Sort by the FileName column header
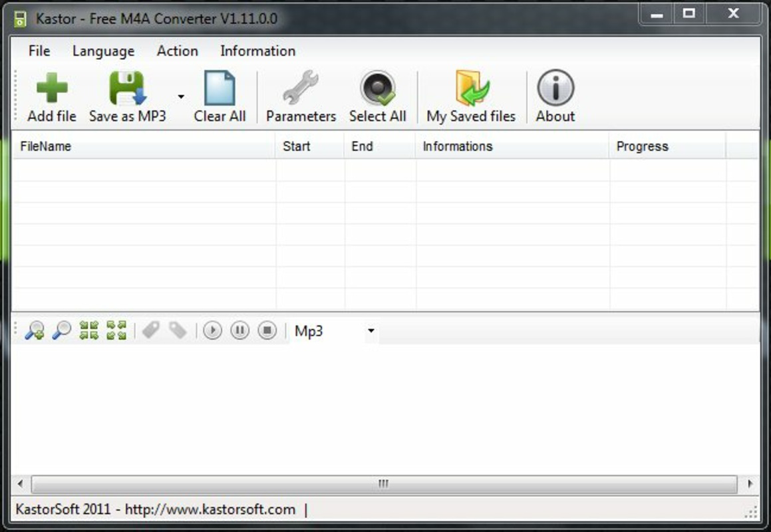This screenshot has width=771, height=532. pyautogui.click(x=144, y=146)
